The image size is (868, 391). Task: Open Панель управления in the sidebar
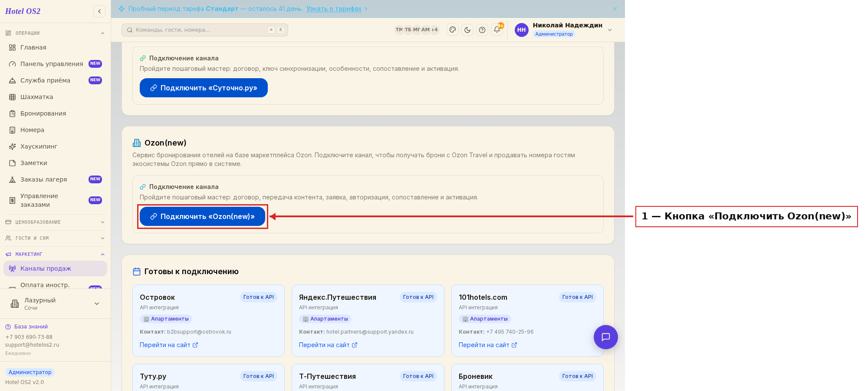(55, 64)
